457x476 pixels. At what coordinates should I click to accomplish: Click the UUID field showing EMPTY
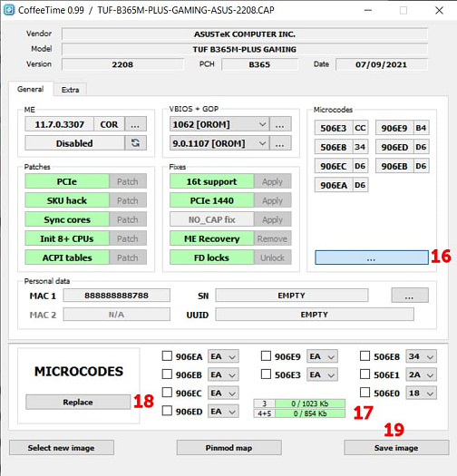315,315
